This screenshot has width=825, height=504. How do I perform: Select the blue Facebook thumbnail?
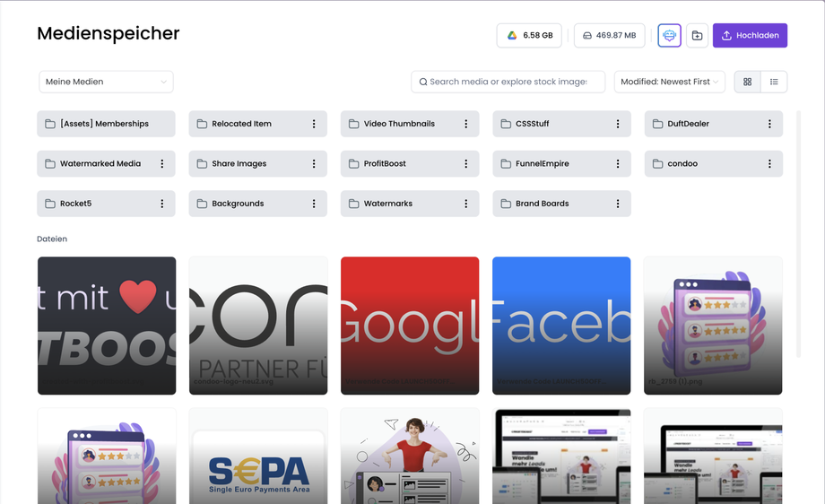[x=561, y=326]
